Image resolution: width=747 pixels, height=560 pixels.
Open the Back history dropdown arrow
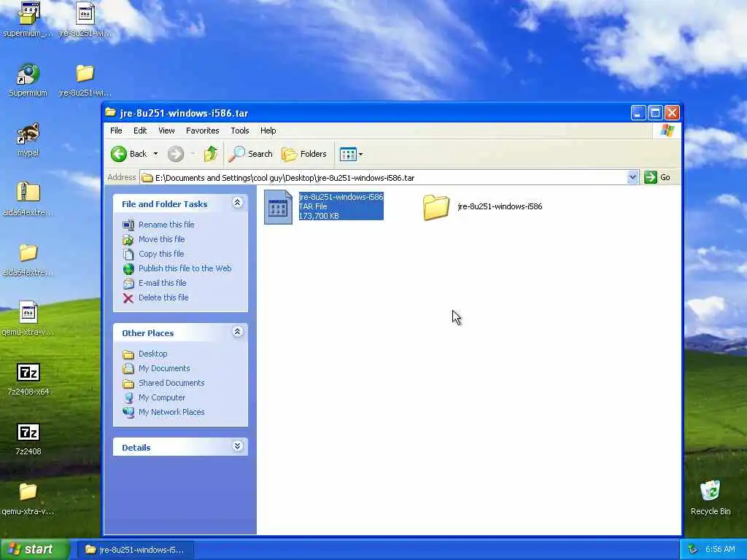tap(155, 154)
